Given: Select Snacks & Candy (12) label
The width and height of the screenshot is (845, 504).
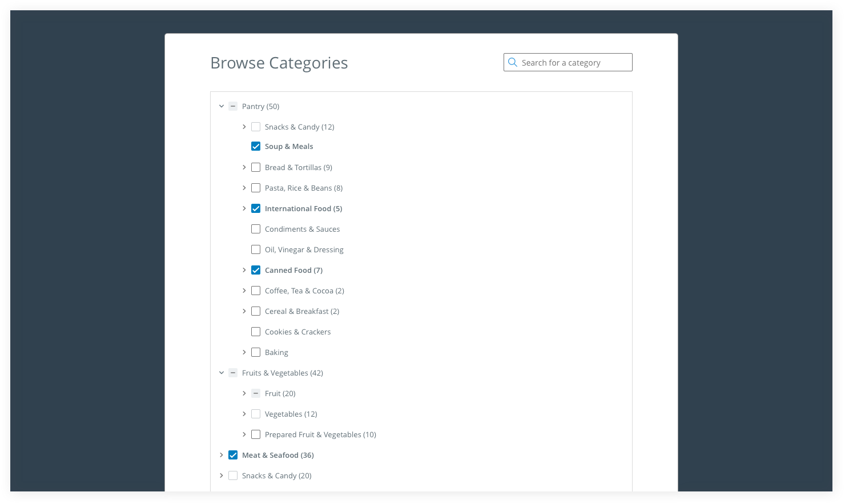Looking at the screenshot, I should pyautogui.click(x=300, y=127).
